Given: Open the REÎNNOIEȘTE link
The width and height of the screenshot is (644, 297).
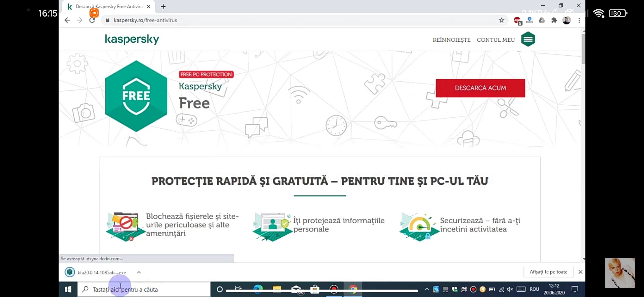Looking at the screenshot, I should [x=452, y=40].
